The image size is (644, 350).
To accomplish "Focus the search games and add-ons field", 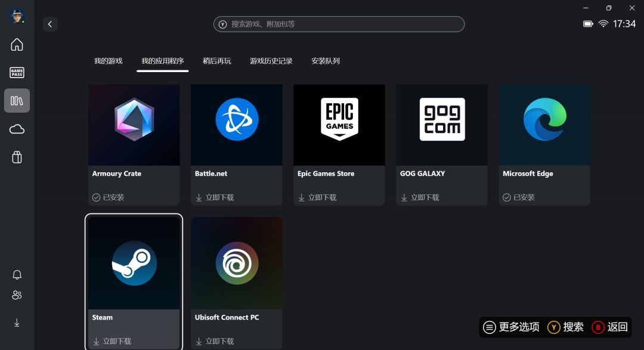I will [x=339, y=24].
